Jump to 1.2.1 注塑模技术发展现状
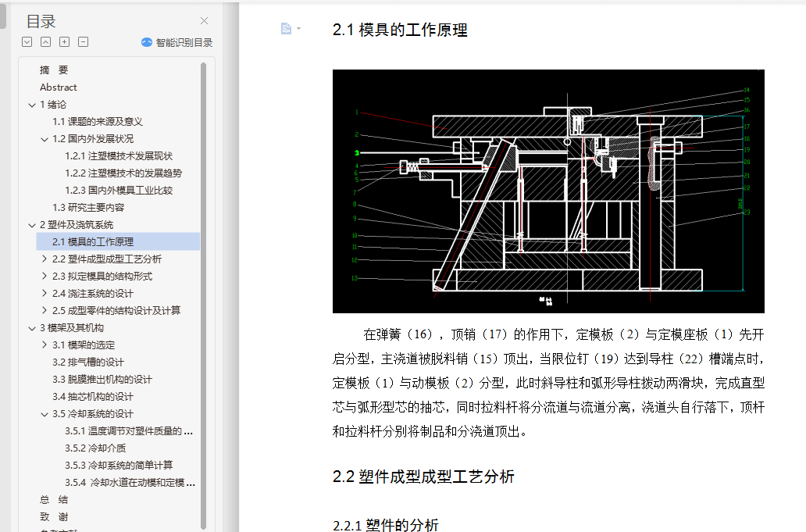 pos(119,155)
